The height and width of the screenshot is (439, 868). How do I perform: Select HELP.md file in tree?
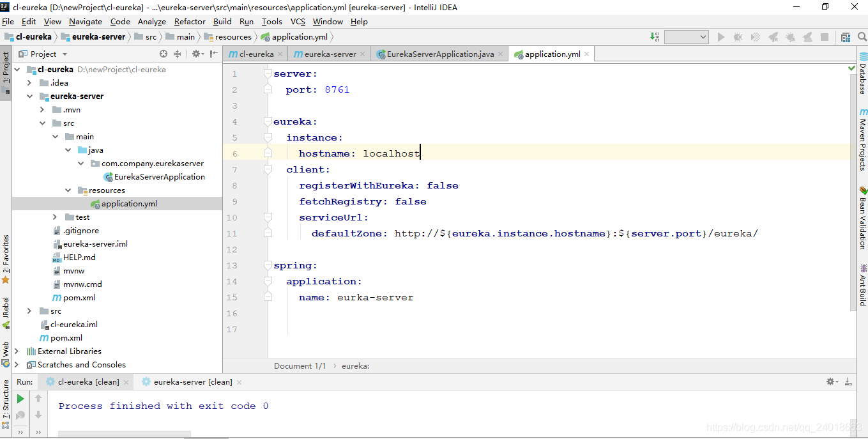coord(73,257)
